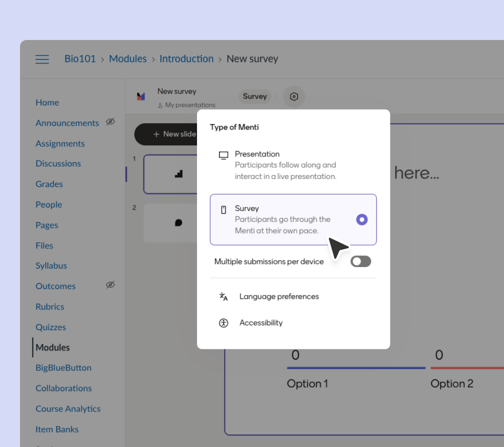504x447 pixels.
Task: Navigate to Quizzes in sidebar
Action: 50,327
